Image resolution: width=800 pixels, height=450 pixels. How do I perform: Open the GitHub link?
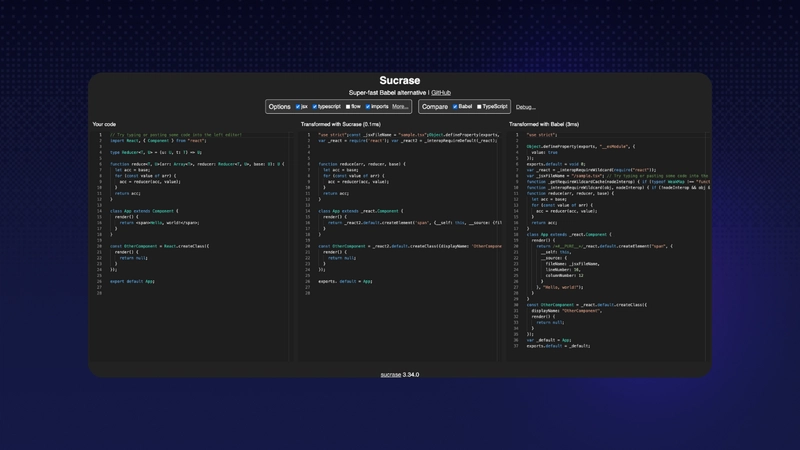click(x=441, y=93)
